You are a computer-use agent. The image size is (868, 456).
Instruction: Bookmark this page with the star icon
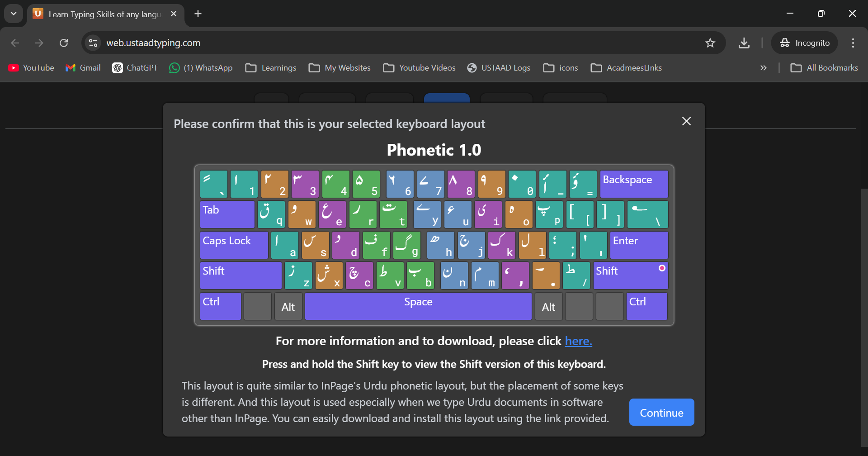pyautogui.click(x=710, y=43)
